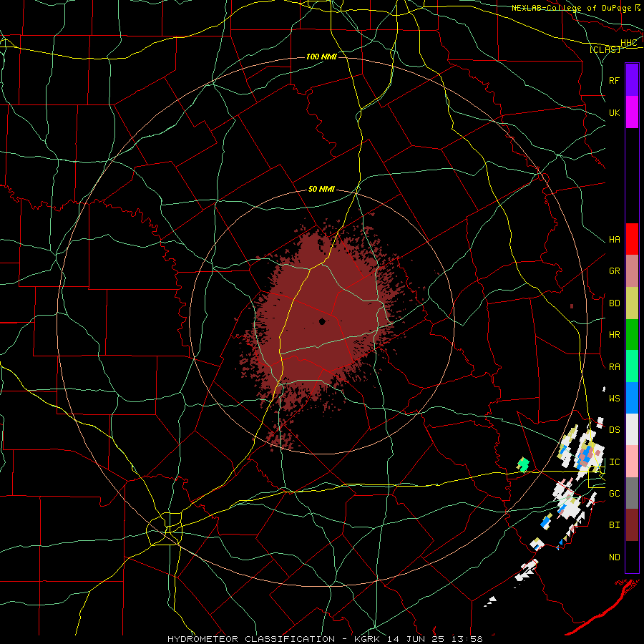Click the blue WS legend swatch
Screen dimensions: 644x644
tap(632, 398)
